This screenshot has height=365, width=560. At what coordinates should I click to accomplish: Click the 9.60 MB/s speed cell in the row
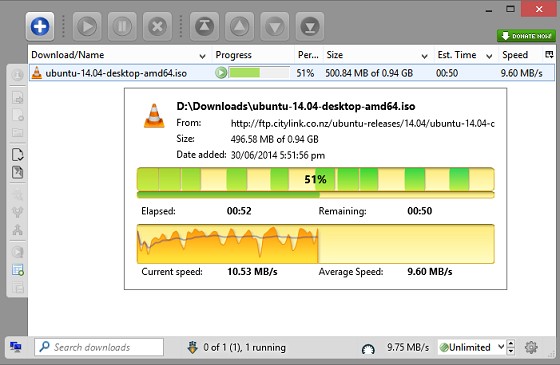point(521,73)
